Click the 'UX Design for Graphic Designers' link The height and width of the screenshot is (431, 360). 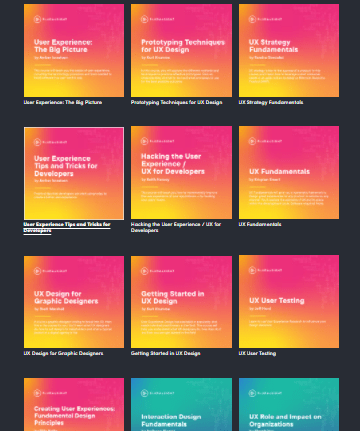(63, 353)
